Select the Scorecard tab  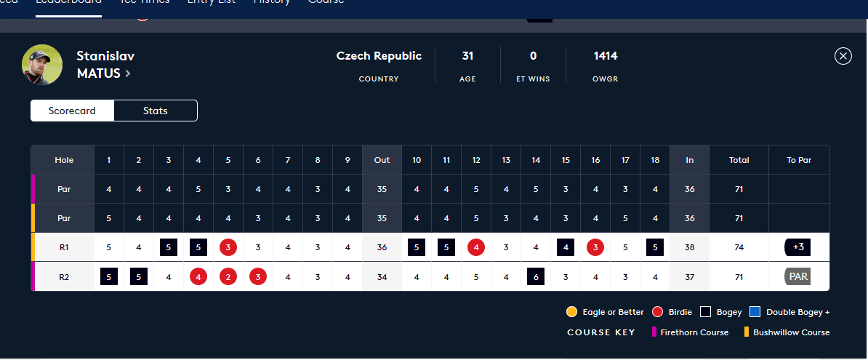click(72, 111)
